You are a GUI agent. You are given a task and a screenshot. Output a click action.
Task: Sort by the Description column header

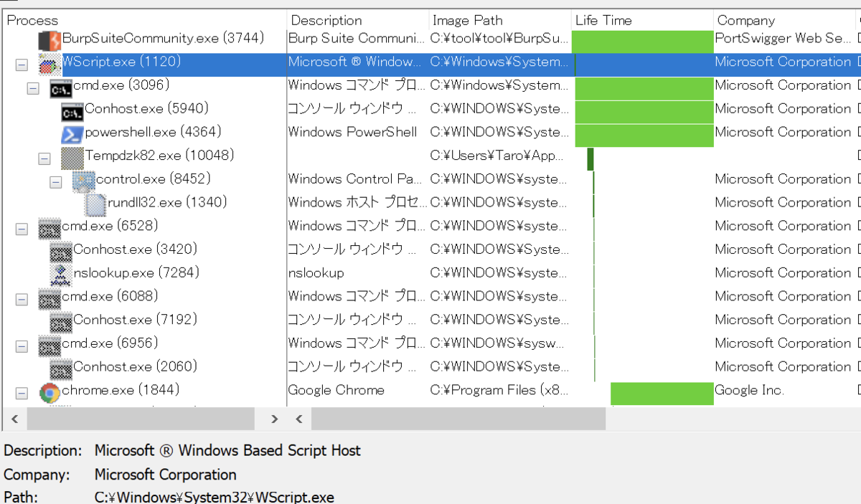(x=358, y=20)
